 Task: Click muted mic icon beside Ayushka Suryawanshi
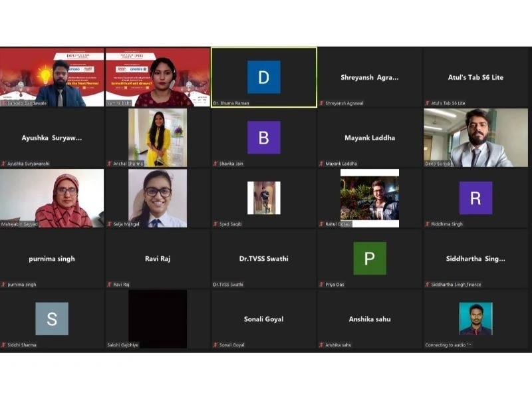point(3,164)
